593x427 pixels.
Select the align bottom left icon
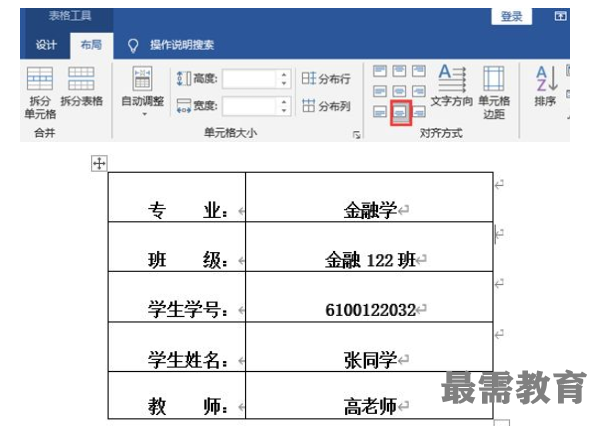click(380, 112)
